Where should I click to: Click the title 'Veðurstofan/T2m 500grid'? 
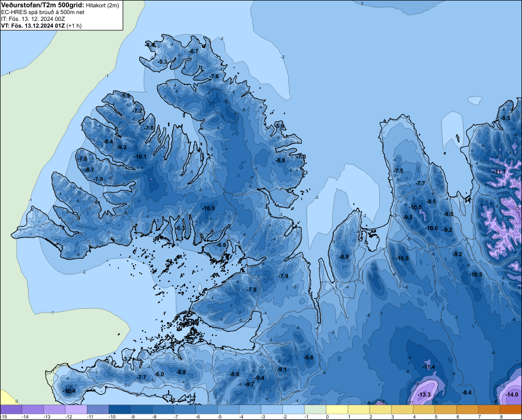point(42,5)
